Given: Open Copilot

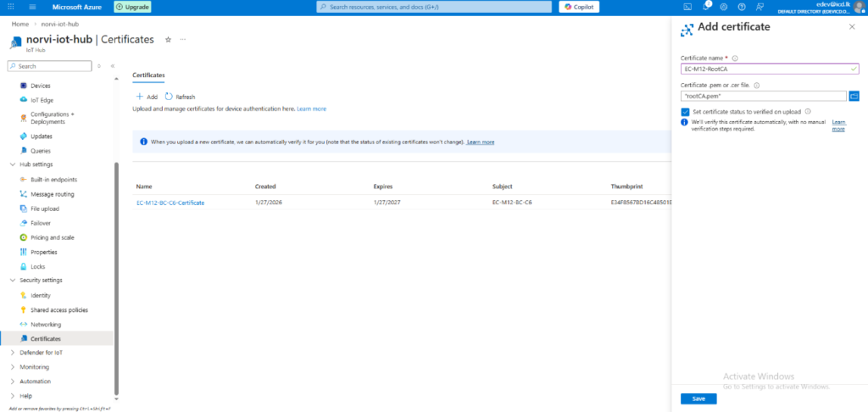Looking at the screenshot, I should (x=579, y=7).
